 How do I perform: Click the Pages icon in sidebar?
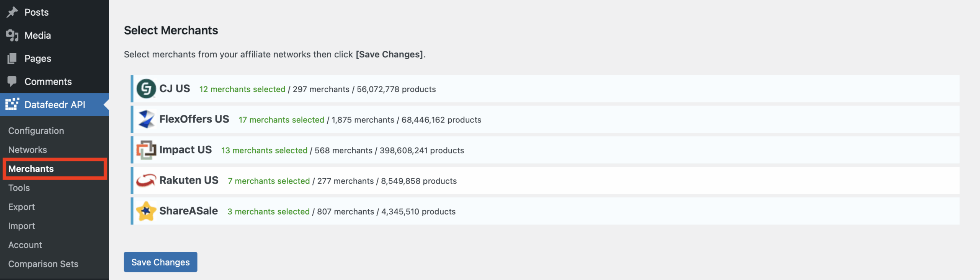coord(12,59)
